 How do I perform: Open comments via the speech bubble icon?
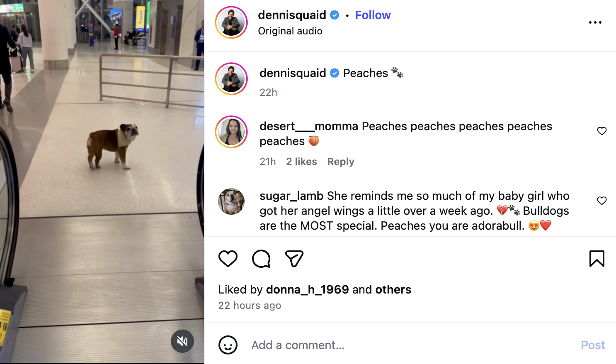[x=261, y=258]
